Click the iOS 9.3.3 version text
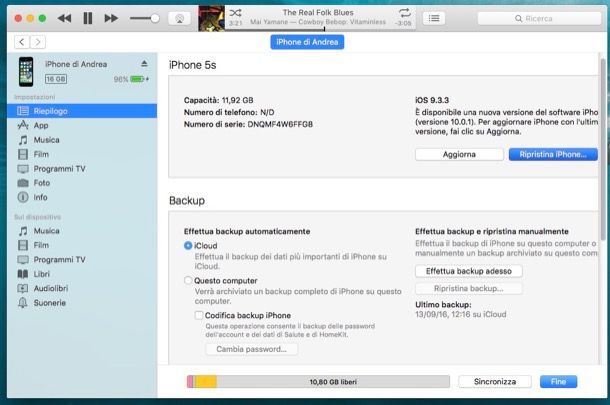The image size is (610, 405). point(432,100)
